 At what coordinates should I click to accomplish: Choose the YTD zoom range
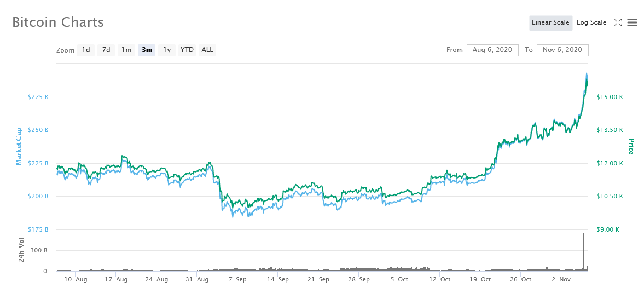[187, 50]
